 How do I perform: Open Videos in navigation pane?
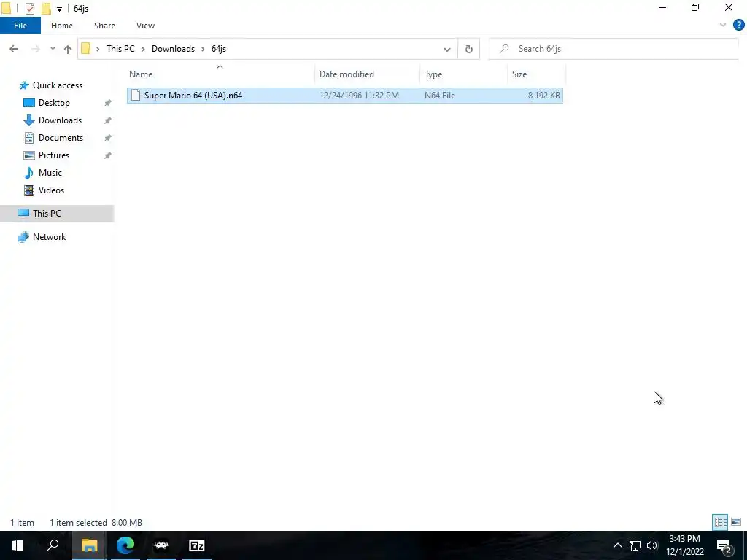point(51,190)
